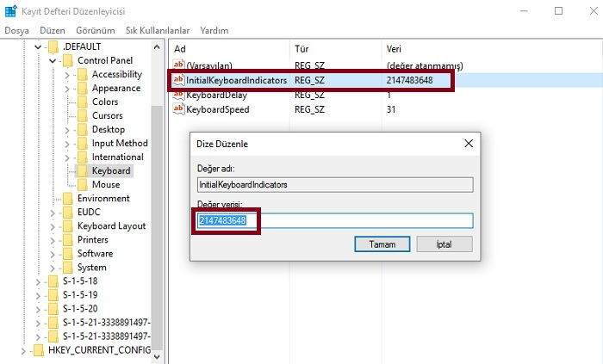Confirm the edit with Tamam button
Viewport: 603px width, 364px height.
click(382, 244)
